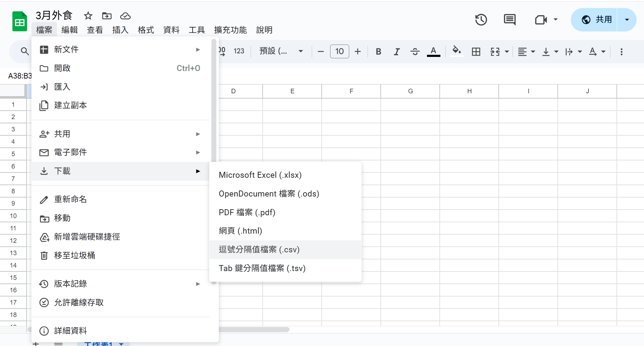Choose 開啟 from file menu
The image size is (644, 346).
coord(121,68)
